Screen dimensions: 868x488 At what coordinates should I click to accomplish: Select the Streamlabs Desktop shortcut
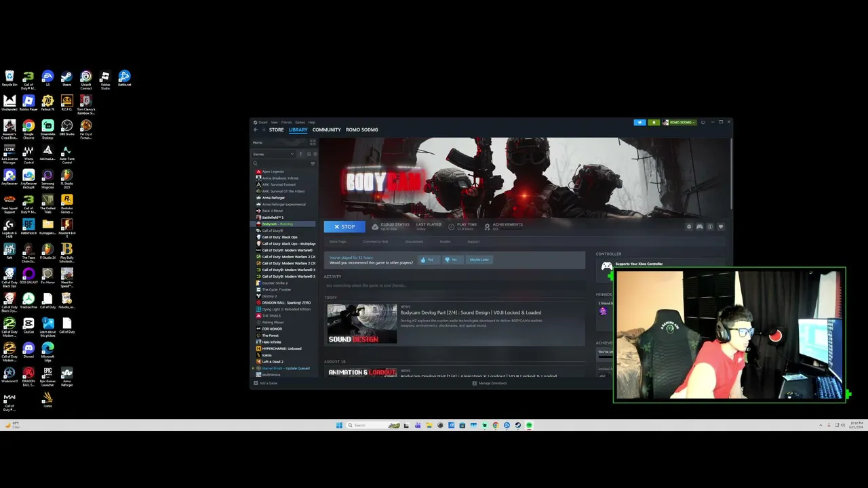47,129
